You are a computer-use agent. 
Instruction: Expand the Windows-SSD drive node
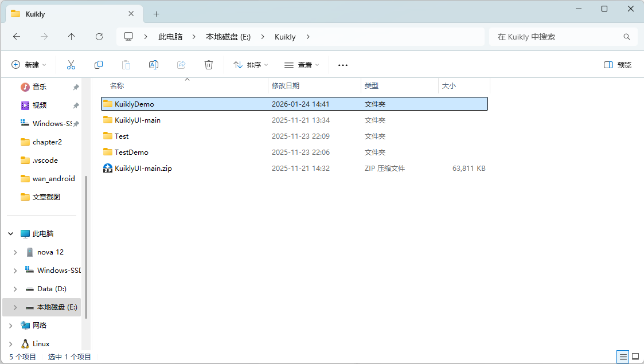(15, 271)
